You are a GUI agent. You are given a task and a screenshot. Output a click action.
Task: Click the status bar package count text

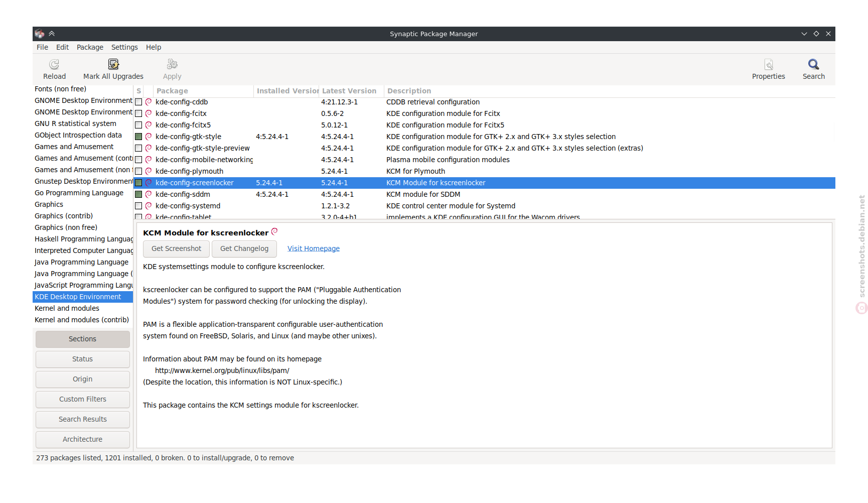(x=165, y=458)
